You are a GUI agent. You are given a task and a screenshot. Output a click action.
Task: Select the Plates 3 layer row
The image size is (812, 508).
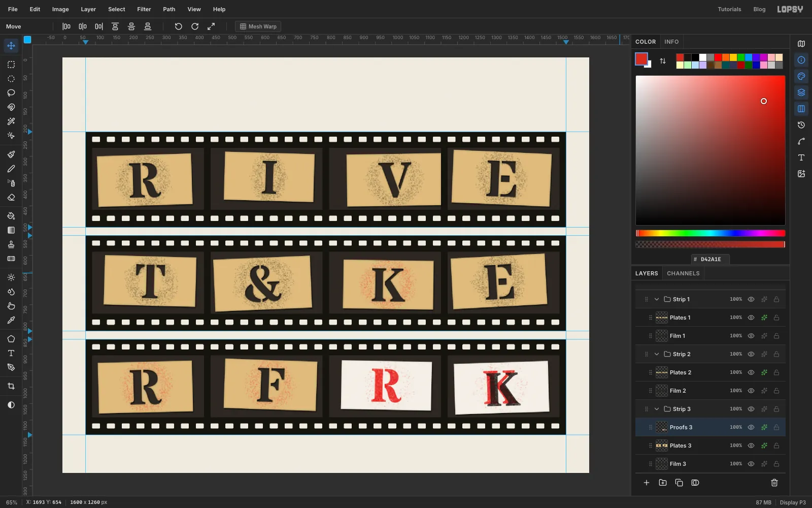point(710,446)
